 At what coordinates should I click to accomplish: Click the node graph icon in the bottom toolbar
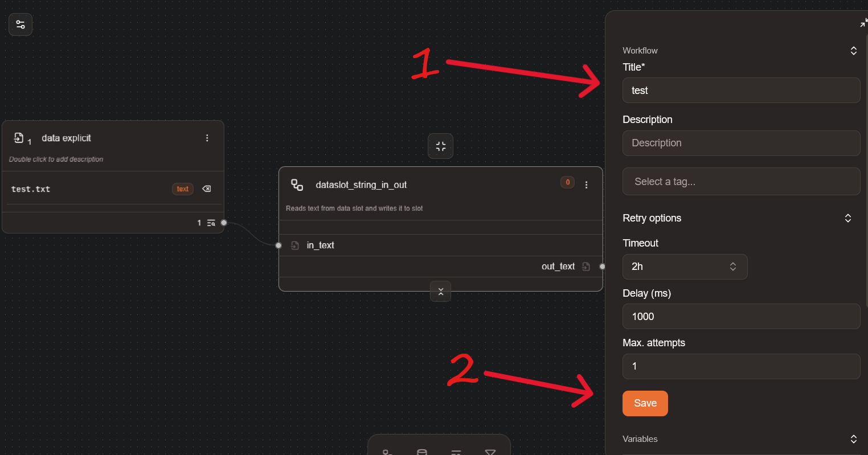(x=388, y=452)
